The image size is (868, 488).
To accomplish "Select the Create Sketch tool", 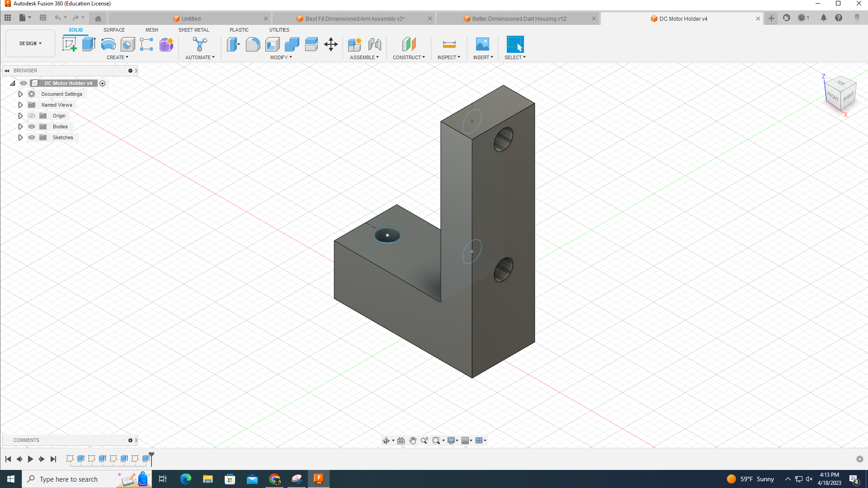I will point(69,44).
